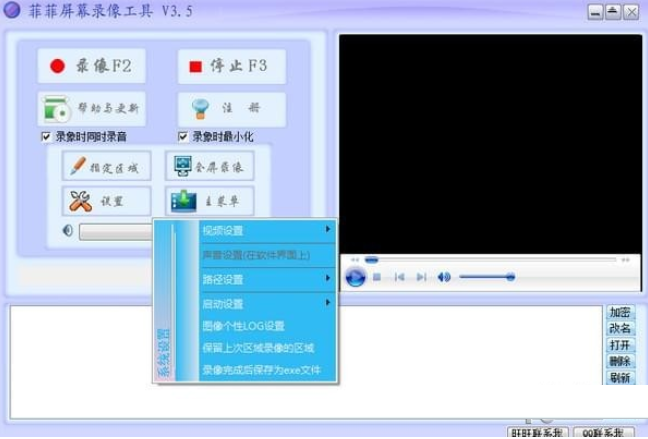Click the 删除 delete button
Screen dimensions: 648x439
pyautogui.click(x=620, y=361)
